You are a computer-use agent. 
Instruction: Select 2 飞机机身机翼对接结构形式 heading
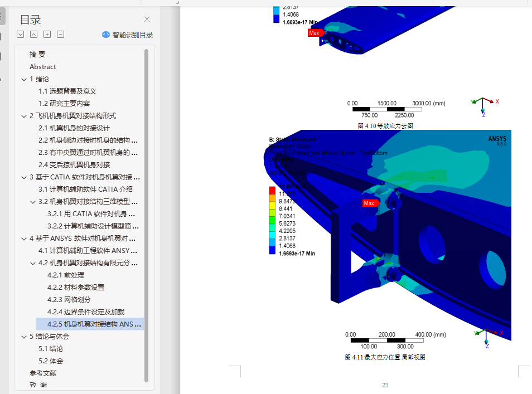72,115
